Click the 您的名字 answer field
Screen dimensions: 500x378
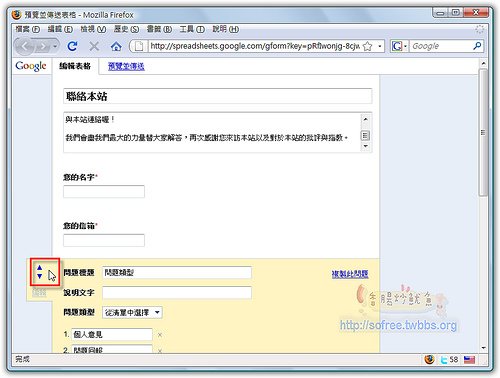pos(104,192)
